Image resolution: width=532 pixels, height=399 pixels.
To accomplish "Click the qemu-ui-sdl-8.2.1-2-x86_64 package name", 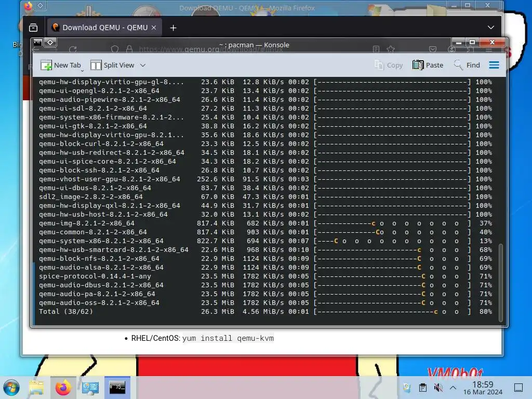I will (93, 109).
